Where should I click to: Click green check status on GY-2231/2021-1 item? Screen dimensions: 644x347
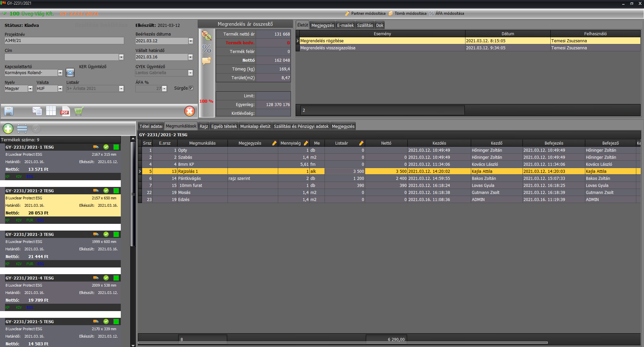106,147
